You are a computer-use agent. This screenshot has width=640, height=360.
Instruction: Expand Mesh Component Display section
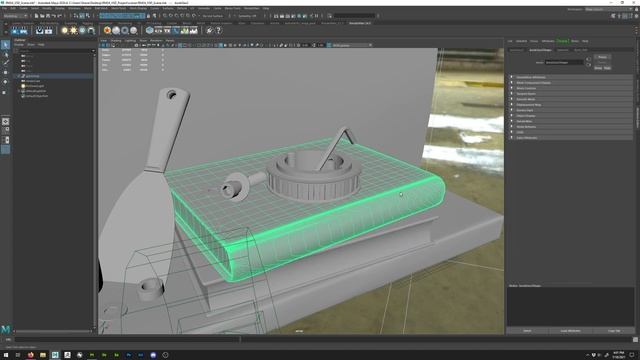tap(571, 82)
